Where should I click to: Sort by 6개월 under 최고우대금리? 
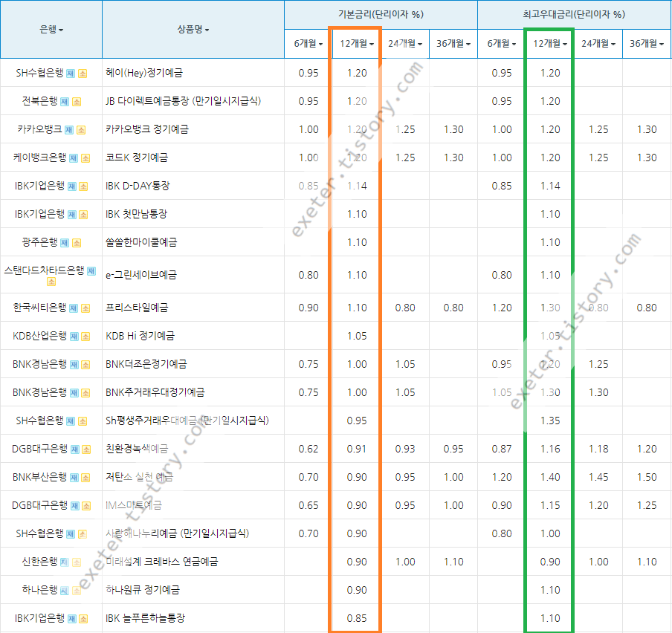pos(502,44)
